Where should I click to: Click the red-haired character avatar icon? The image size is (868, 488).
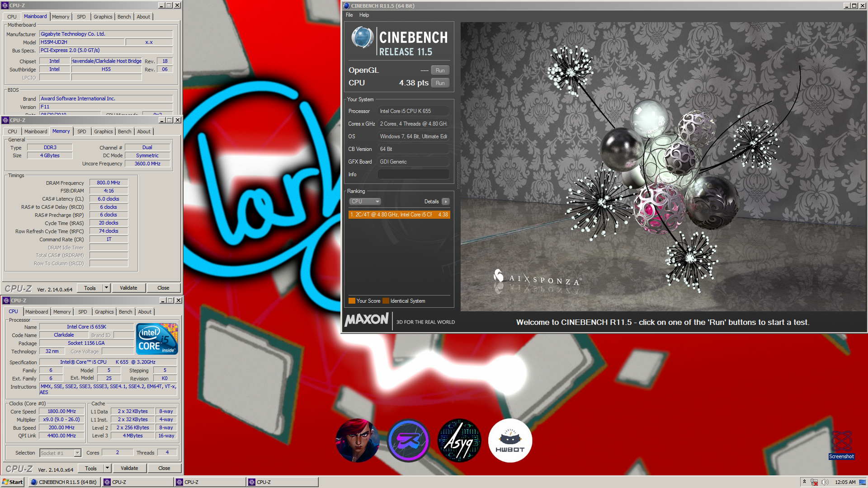click(358, 441)
